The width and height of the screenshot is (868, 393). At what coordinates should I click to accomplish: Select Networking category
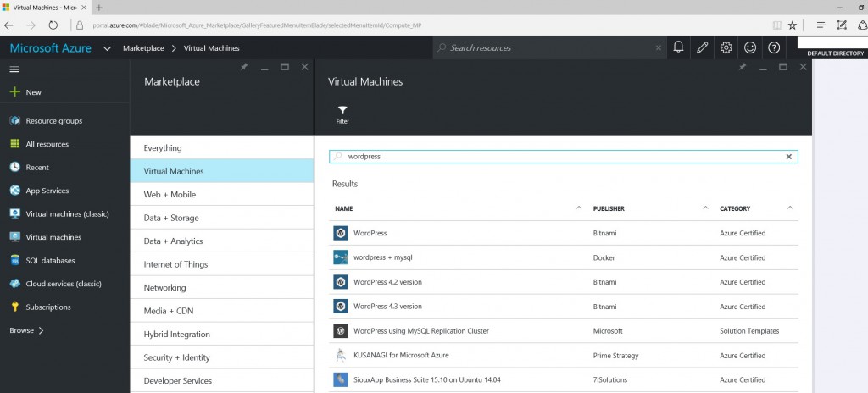222,287
